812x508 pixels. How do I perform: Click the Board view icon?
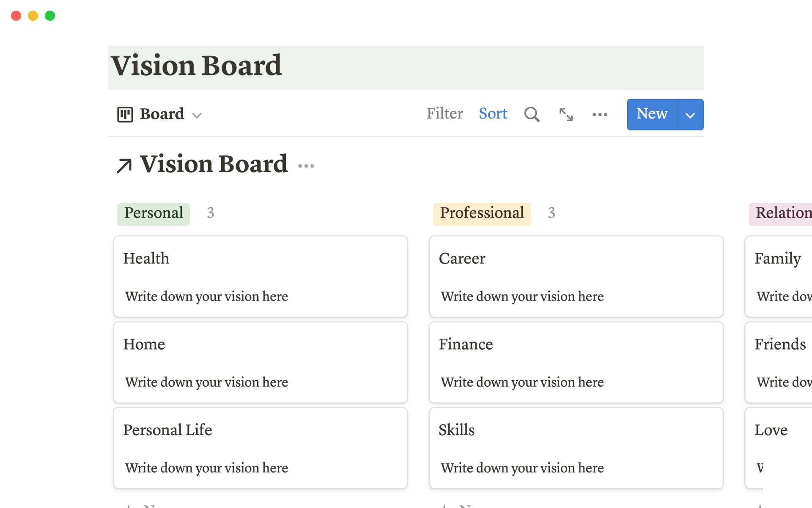pyautogui.click(x=125, y=114)
